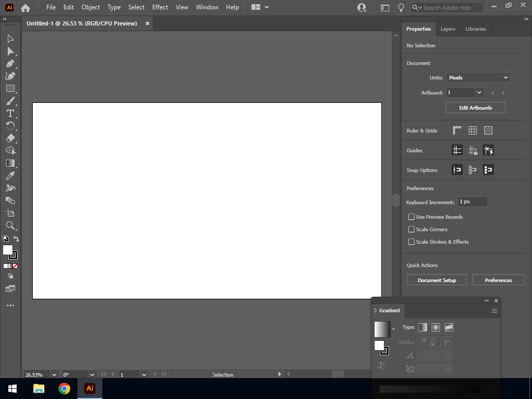532x399 pixels.
Task: Open the Window menu
Action: 207,7
